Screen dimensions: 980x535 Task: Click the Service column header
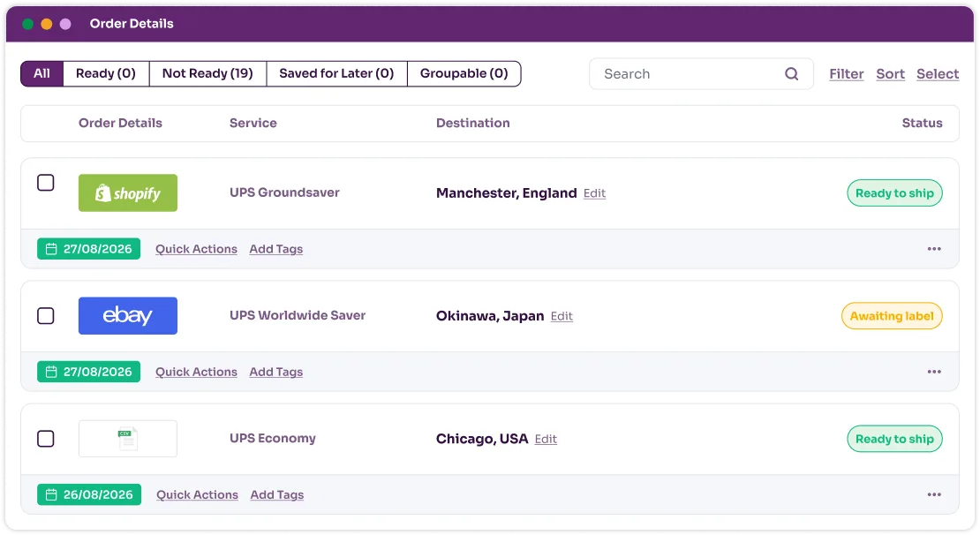[x=253, y=123]
